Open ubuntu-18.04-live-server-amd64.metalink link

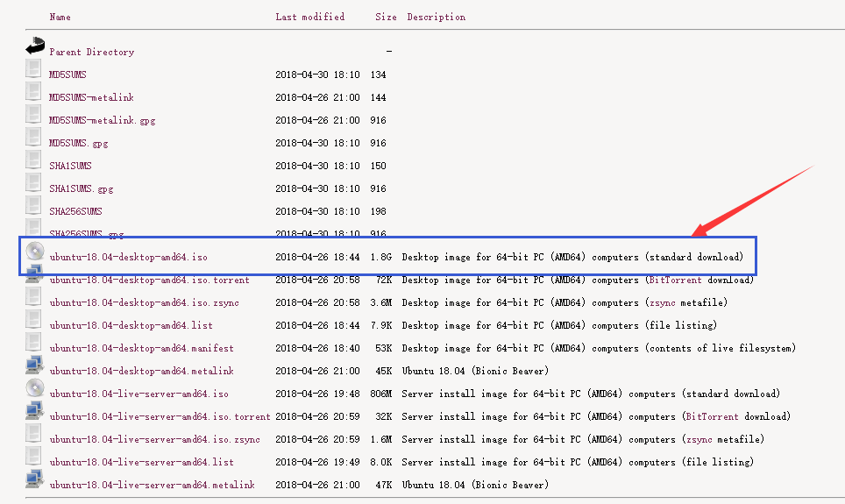152,485
